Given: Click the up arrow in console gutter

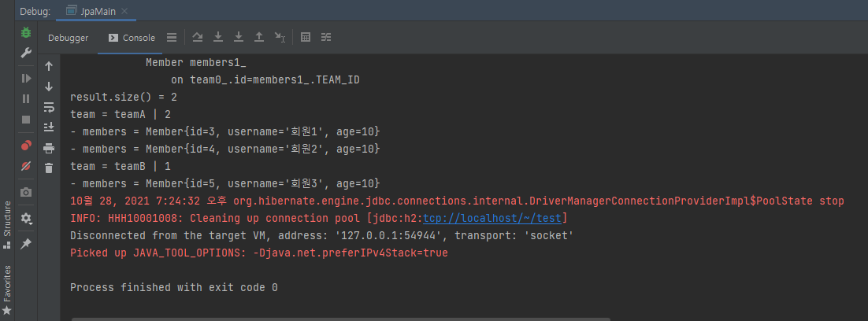Looking at the screenshot, I should pos(49,66).
